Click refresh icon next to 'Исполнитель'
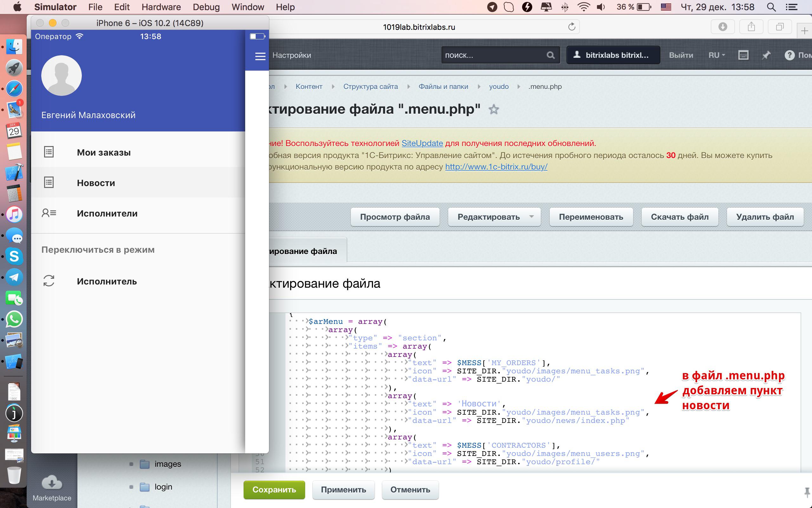Viewport: 812px width, 508px height. [x=49, y=281]
